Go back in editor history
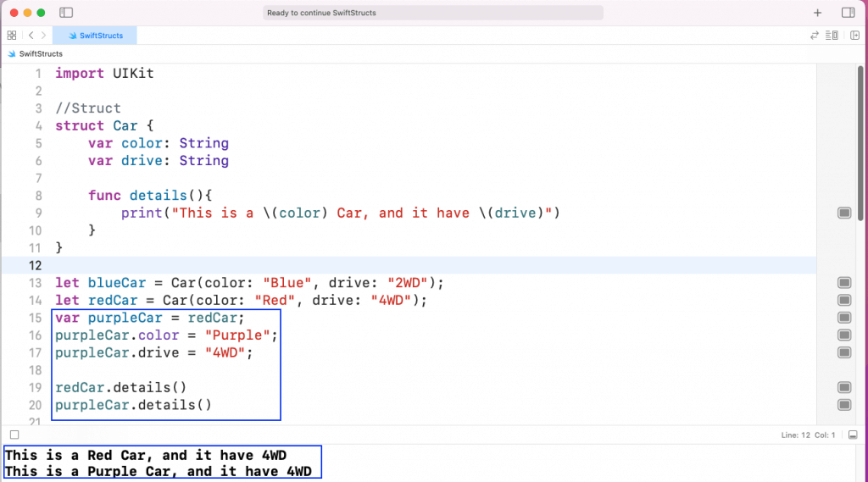Viewport: 868px width, 482px height. click(x=31, y=36)
